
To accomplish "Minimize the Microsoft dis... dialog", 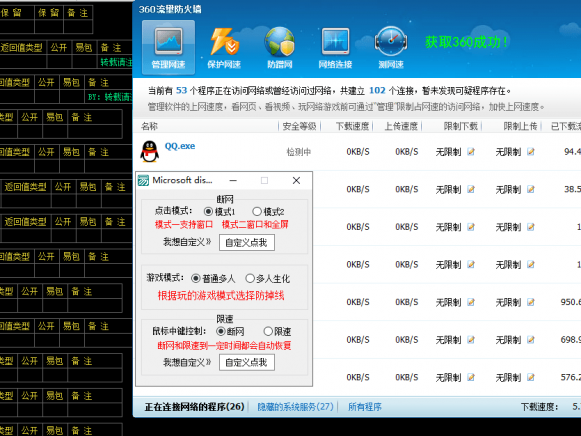I will coord(233,180).
